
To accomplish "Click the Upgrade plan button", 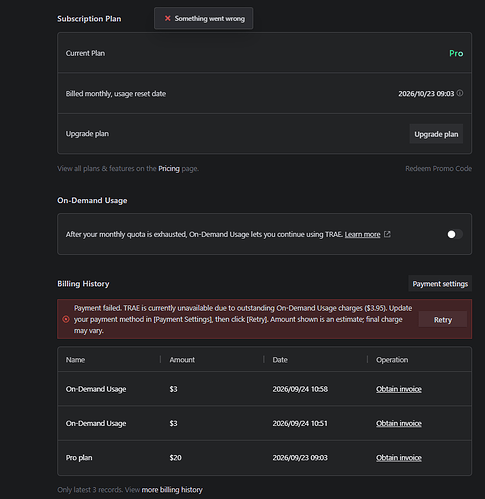I will (436, 134).
